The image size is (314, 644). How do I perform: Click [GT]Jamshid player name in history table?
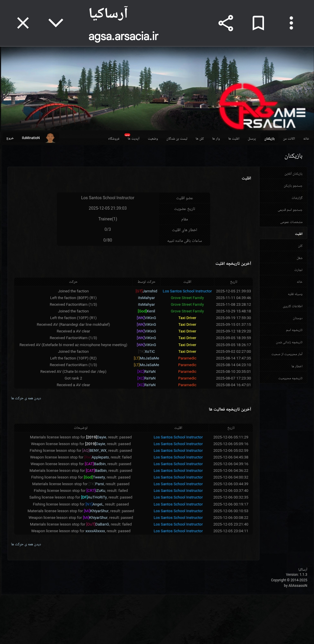146,291
